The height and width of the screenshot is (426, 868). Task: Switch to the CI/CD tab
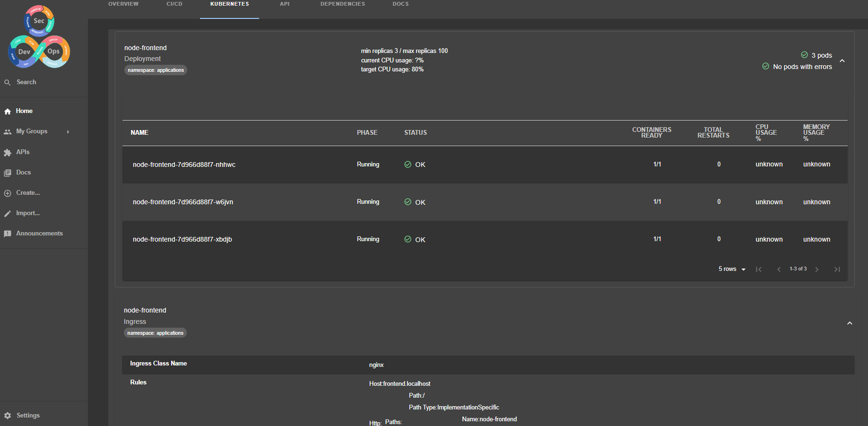click(x=174, y=4)
